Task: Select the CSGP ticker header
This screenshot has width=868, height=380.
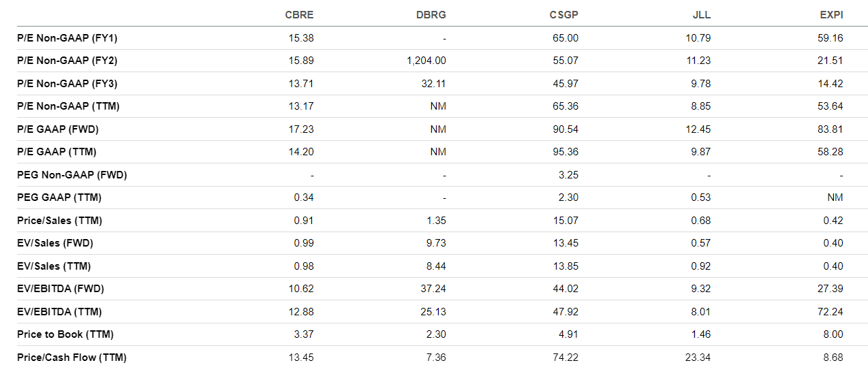Action: tap(564, 15)
